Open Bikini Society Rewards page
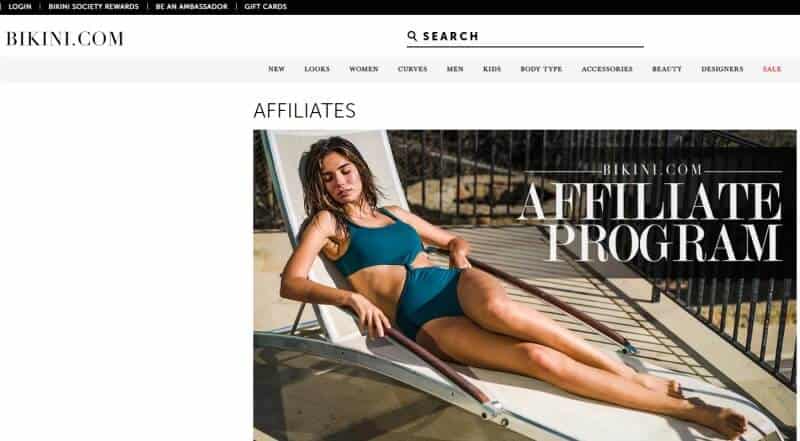Viewport: 800px width, 441px height. [93, 7]
